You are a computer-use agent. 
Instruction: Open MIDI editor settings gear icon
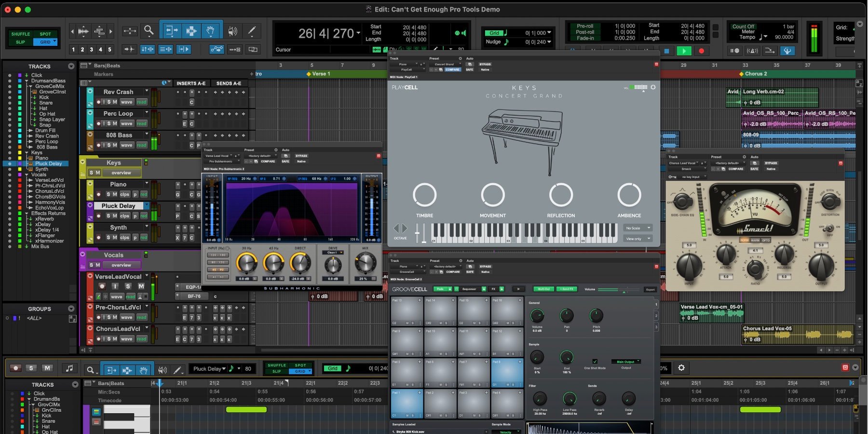click(x=681, y=368)
